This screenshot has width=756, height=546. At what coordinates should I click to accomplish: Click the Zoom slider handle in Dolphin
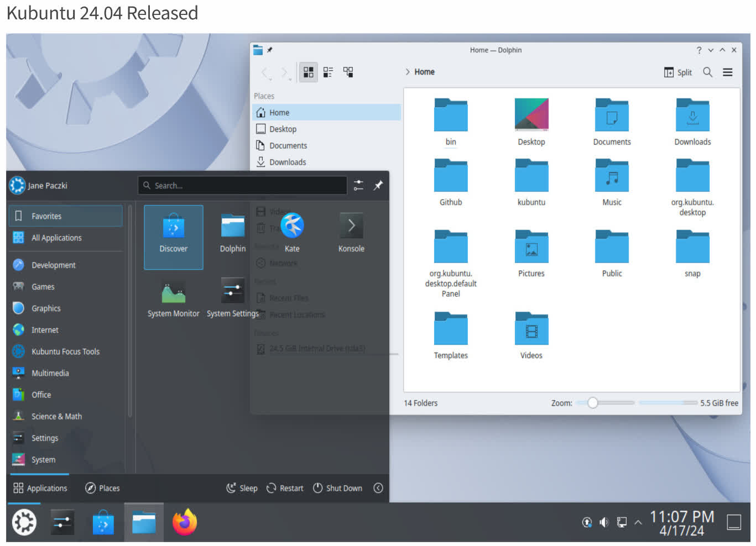[x=593, y=403]
